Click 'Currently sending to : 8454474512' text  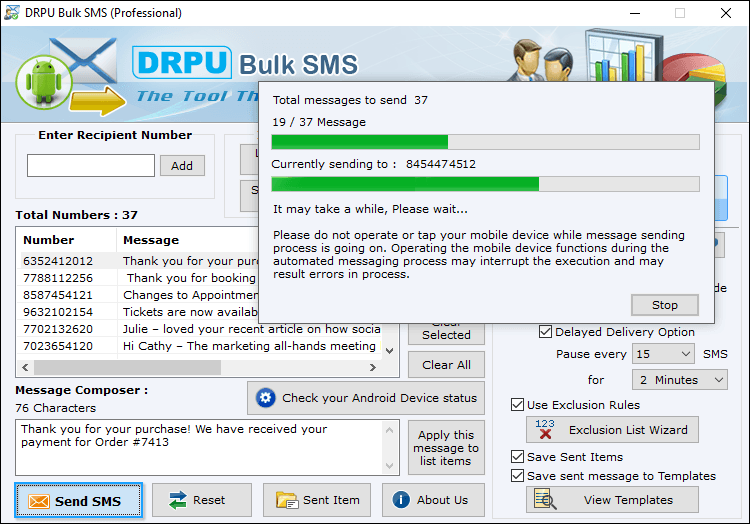[374, 164]
